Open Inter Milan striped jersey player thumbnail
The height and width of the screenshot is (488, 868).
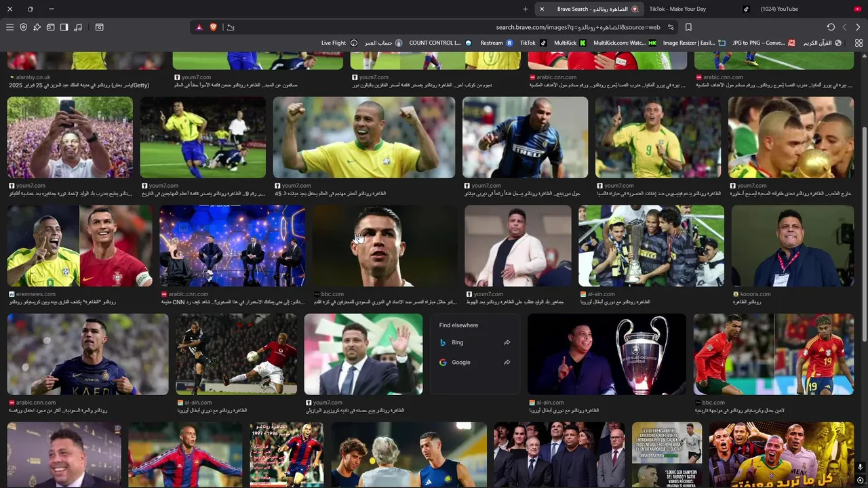pyautogui.click(x=525, y=138)
